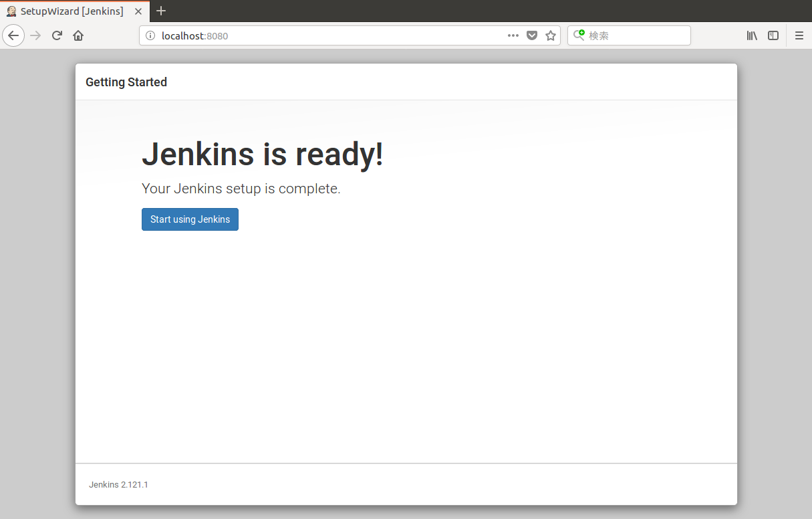Image resolution: width=812 pixels, height=519 pixels.
Task: Bookmark this page with star icon
Action: click(551, 35)
